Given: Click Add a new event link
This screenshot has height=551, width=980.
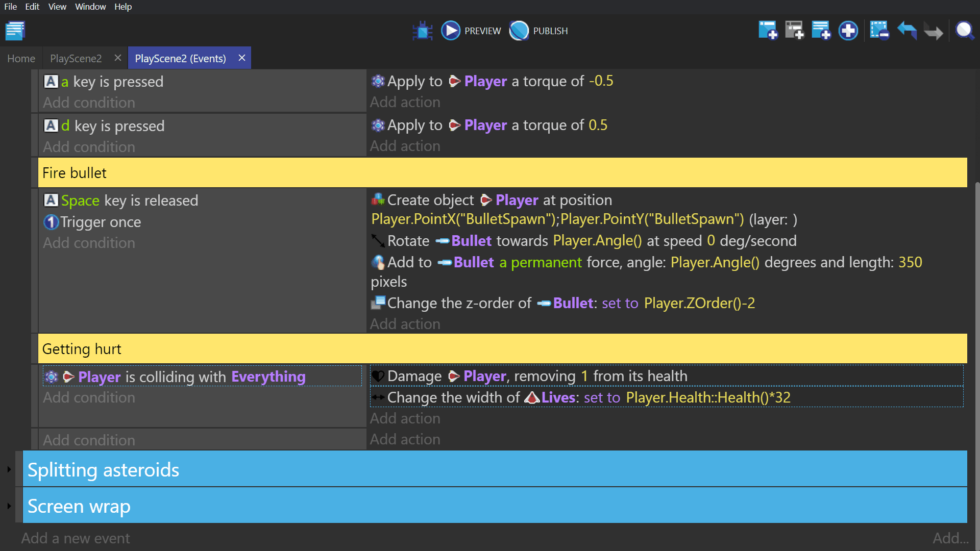Looking at the screenshot, I should (76, 538).
